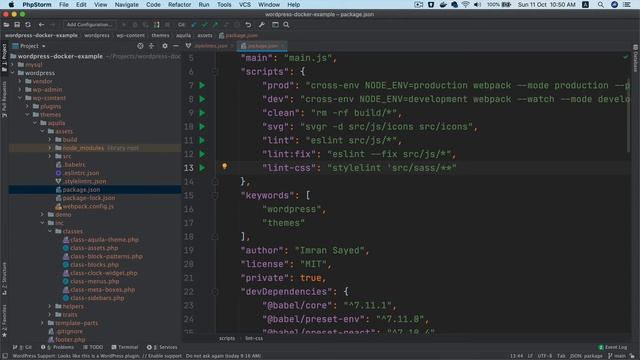Viewport: 640px width, 360px height.
Task: Click the "scripts" breadcrumb below editor
Action: pyautogui.click(x=227, y=338)
